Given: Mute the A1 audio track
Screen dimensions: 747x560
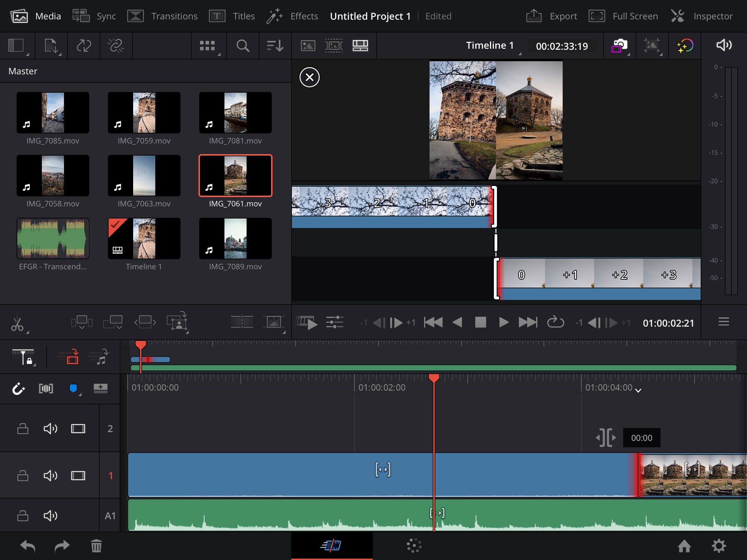Looking at the screenshot, I should coord(50,515).
